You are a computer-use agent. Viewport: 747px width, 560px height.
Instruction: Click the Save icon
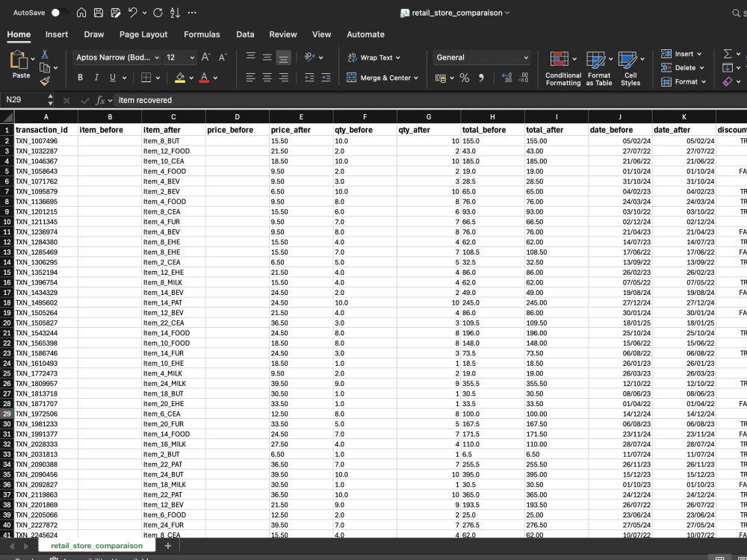(x=98, y=13)
